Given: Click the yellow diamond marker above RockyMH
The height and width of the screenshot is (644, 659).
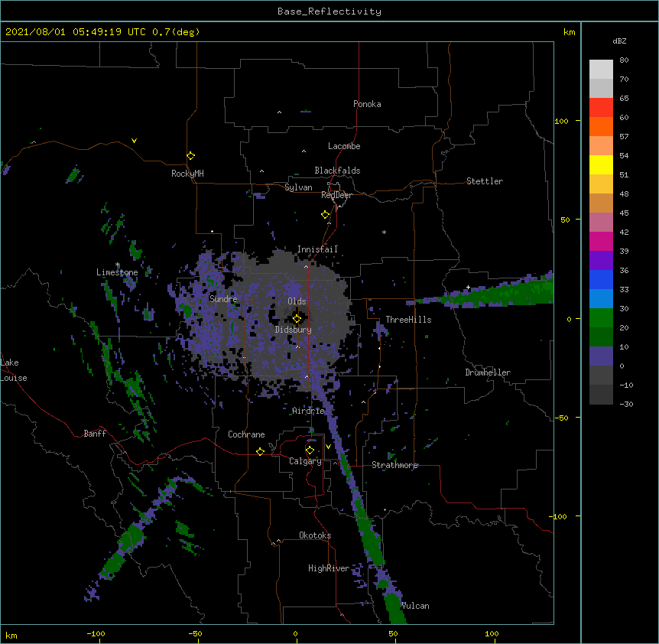Looking at the screenshot, I should point(190,156).
